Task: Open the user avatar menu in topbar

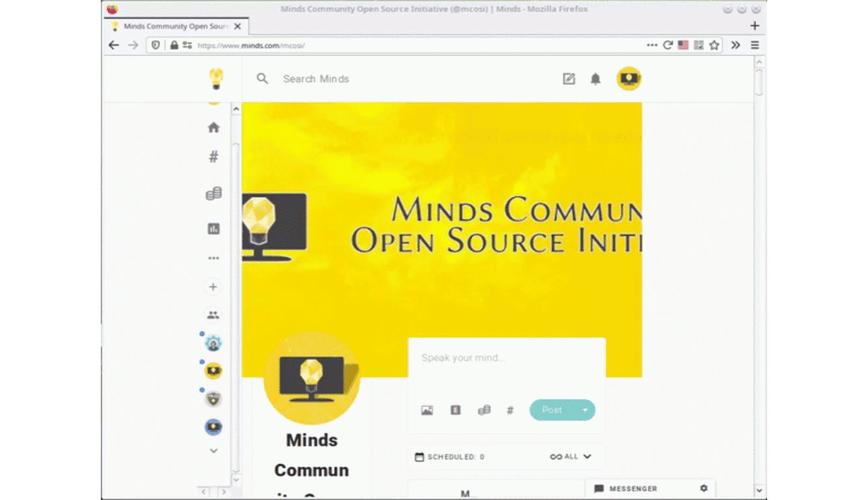Action: [629, 79]
